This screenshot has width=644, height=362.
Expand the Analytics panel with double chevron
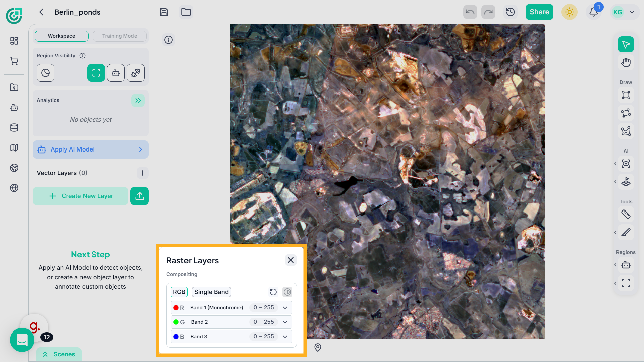pos(138,100)
